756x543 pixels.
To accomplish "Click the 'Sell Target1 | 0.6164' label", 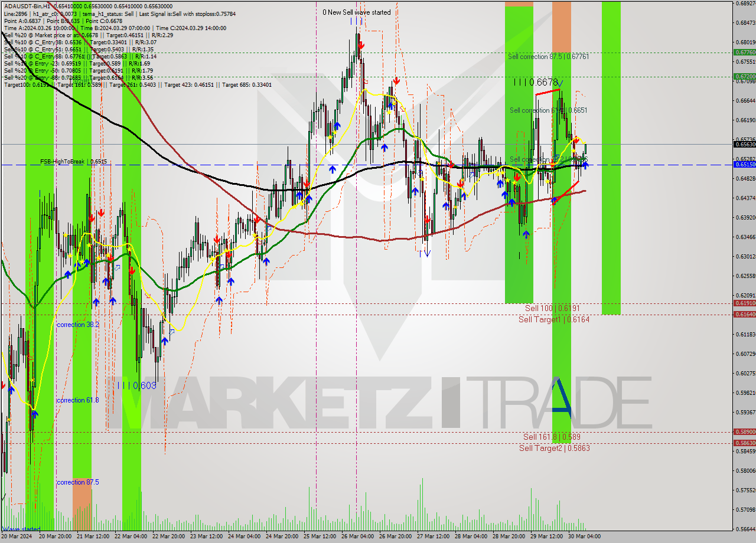I will click(554, 319).
